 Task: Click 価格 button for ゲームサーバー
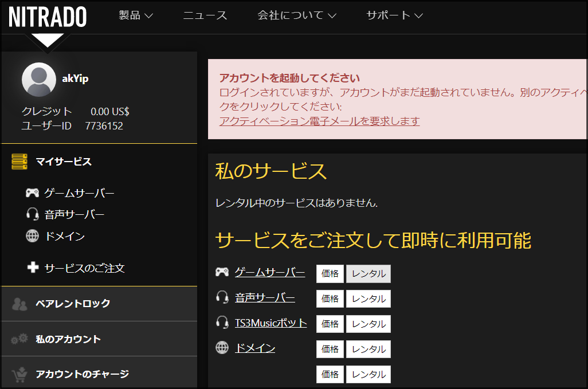click(x=330, y=274)
